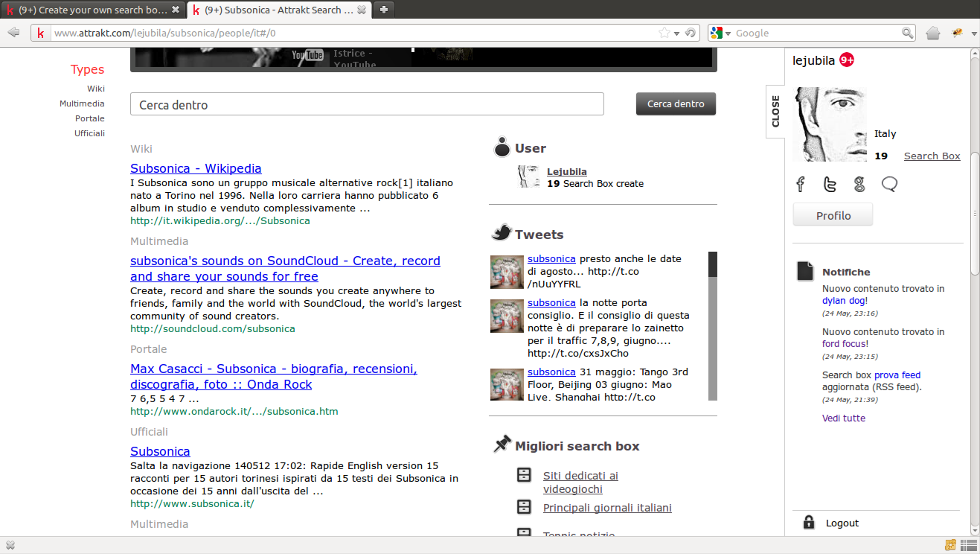Image resolution: width=980 pixels, height=554 pixels.
Task: Click the site favicon in the address bar
Action: pyautogui.click(x=40, y=33)
